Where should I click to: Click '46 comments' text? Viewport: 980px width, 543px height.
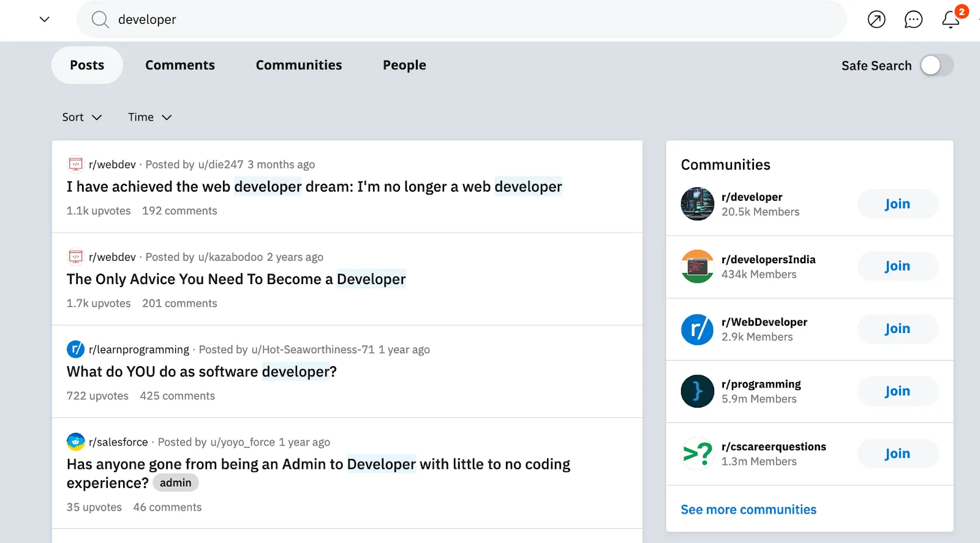point(167,507)
